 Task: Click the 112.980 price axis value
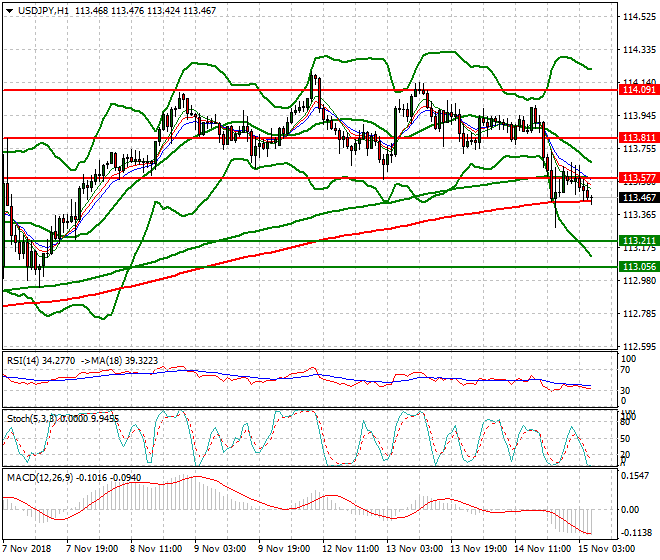pyautogui.click(x=639, y=281)
